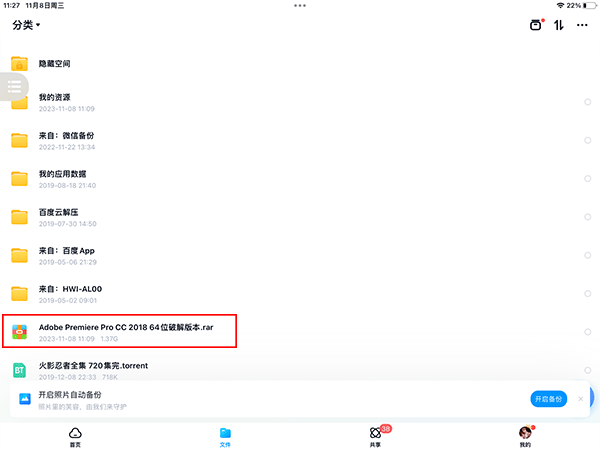
Task: Tap the BT torrent file icon
Action: click(19, 371)
